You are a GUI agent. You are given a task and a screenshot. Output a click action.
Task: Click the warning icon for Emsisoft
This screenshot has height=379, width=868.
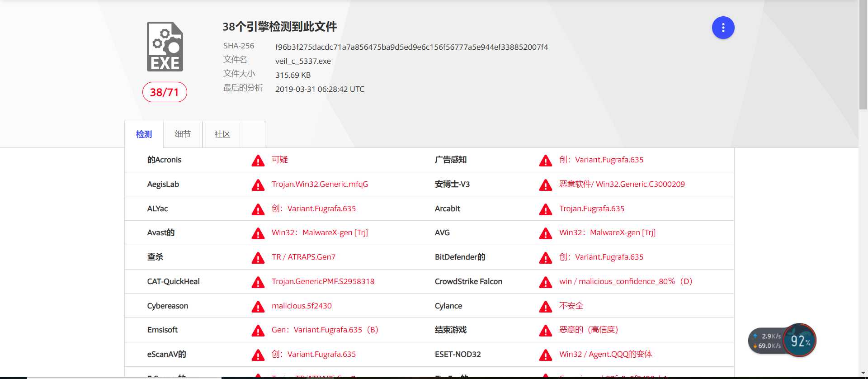coord(258,331)
